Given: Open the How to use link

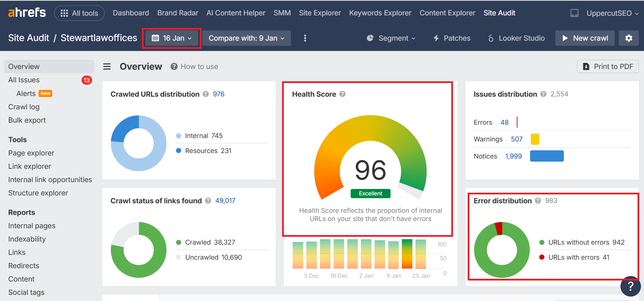Looking at the screenshot, I should click(199, 67).
